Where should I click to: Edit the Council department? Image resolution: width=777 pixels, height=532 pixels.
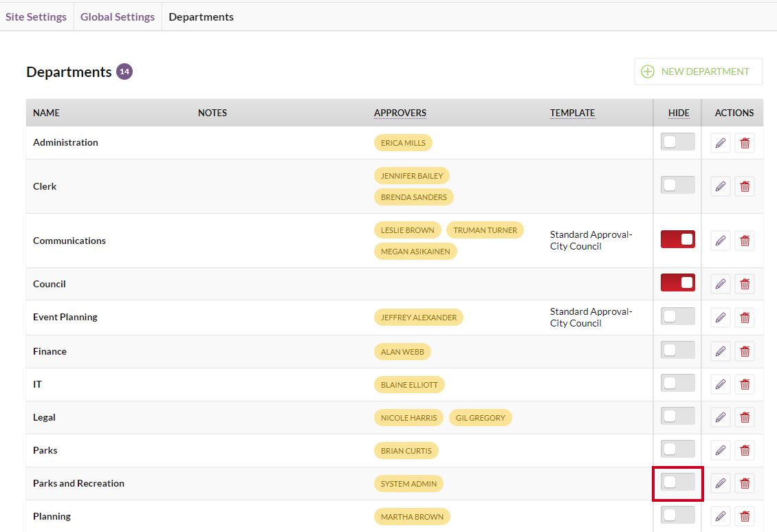[x=721, y=284]
